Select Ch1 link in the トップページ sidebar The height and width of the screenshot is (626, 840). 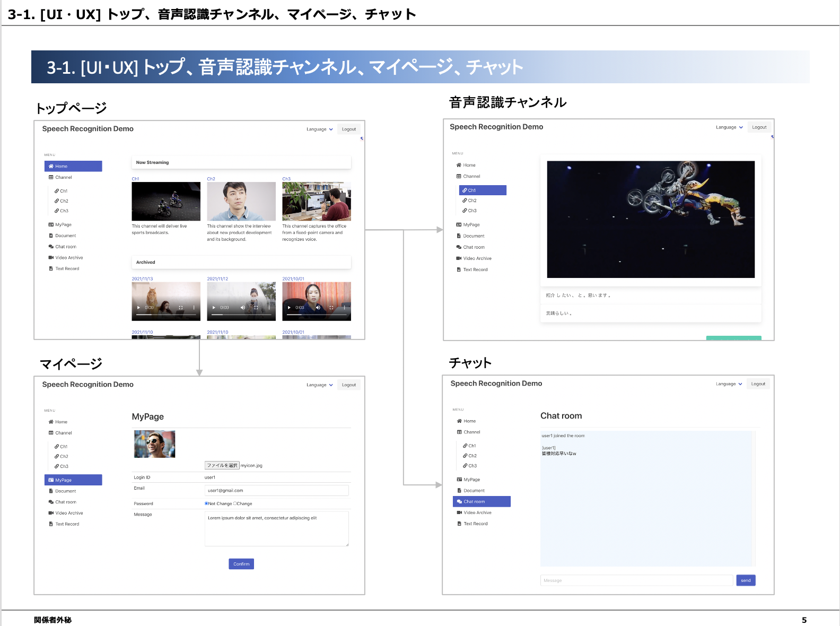pyautogui.click(x=61, y=191)
